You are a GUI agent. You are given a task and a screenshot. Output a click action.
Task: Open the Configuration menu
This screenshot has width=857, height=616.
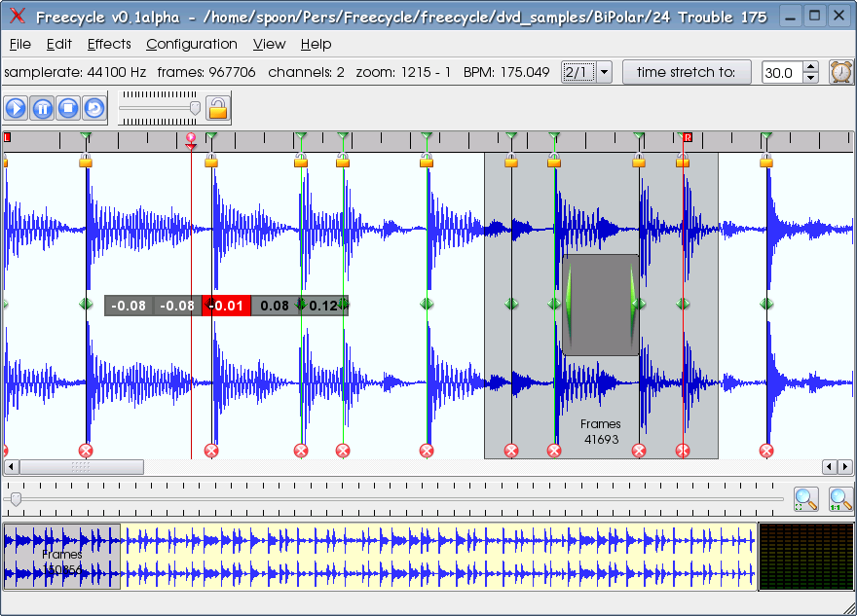coord(191,44)
